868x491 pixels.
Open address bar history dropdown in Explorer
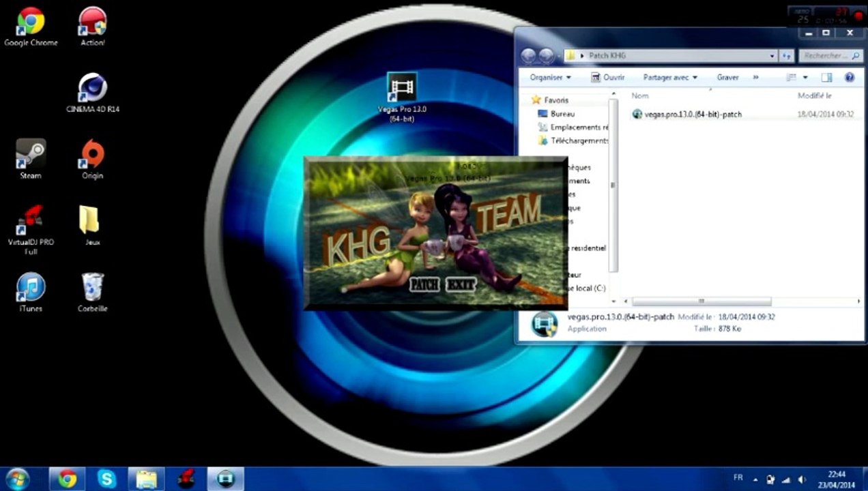[772, 56]
